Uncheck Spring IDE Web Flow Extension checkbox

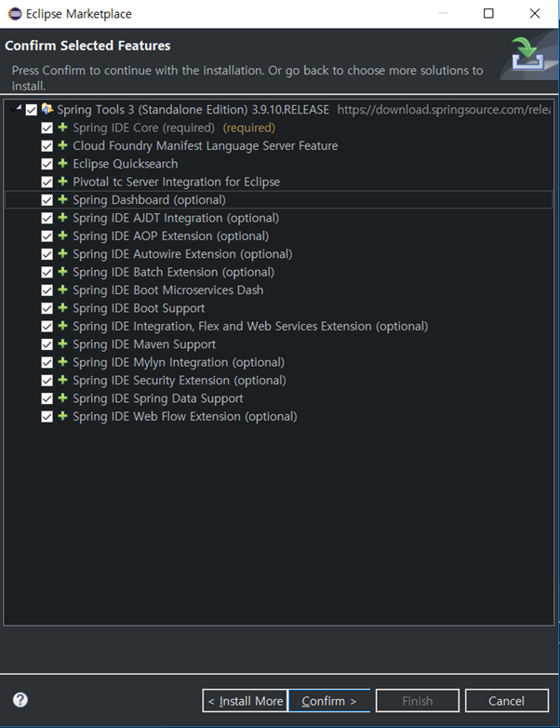point(47,417)
